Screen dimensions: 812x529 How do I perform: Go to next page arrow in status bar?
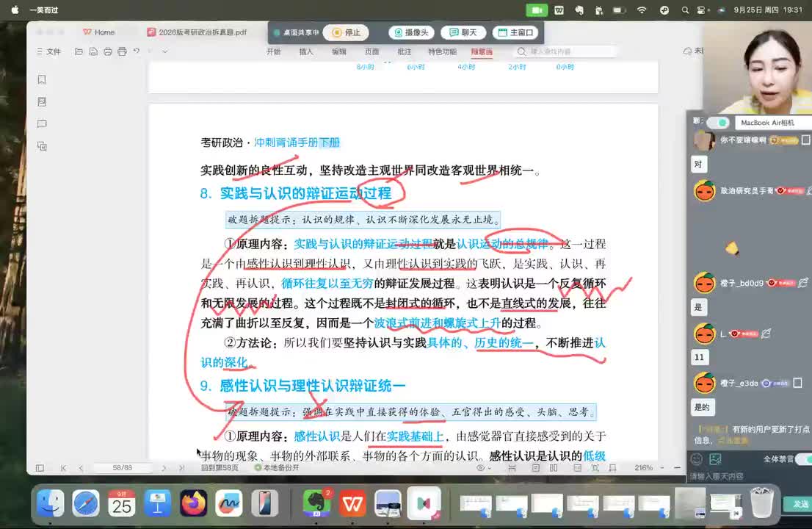tap(164, 468)
